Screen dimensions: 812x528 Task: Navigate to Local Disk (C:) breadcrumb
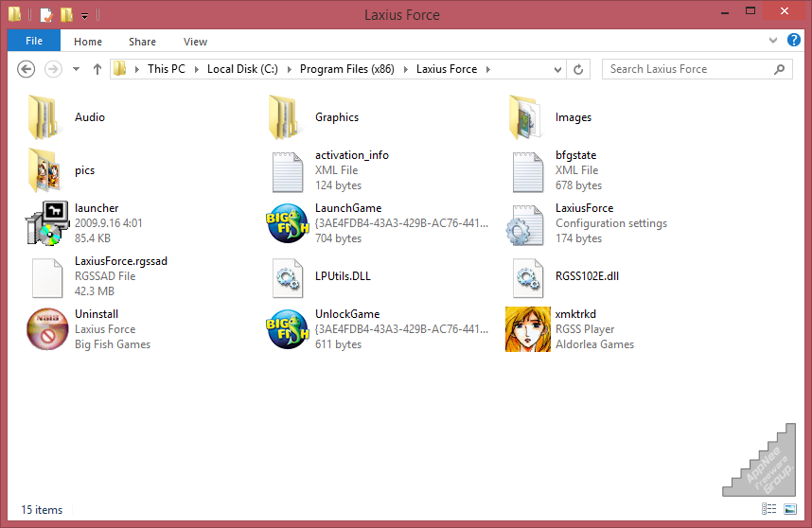coord(242,69)
